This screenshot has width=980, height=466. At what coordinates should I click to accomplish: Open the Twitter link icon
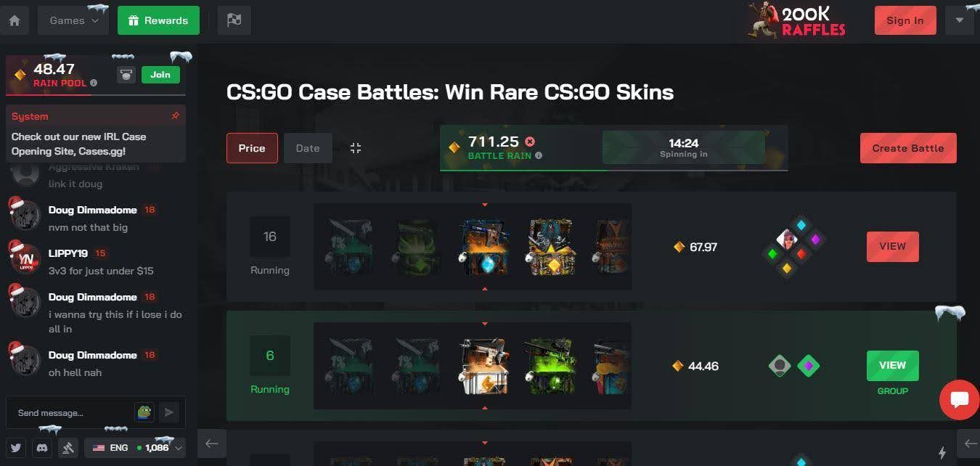[15, 448]
